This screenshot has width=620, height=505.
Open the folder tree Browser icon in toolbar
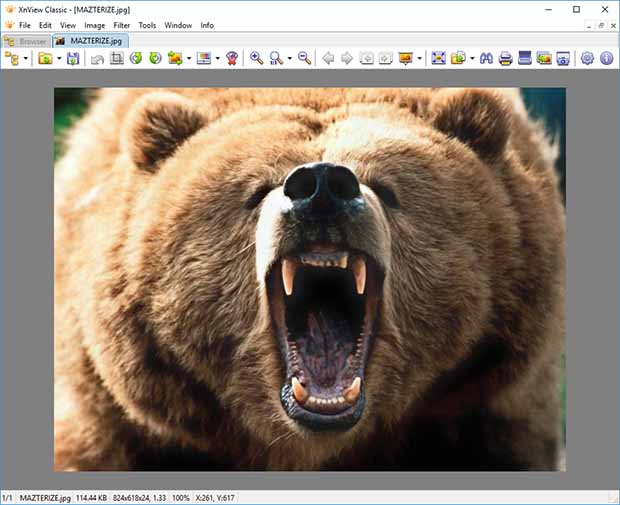12,59
